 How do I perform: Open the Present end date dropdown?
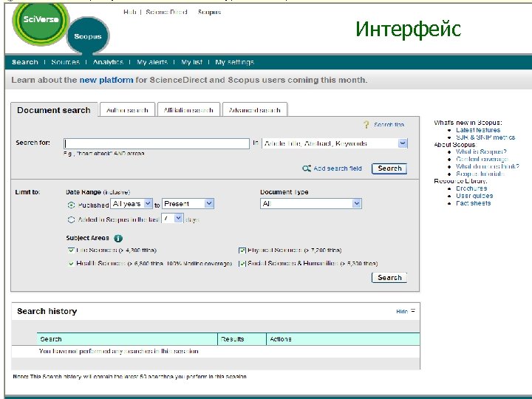click(x=188, y=204)
